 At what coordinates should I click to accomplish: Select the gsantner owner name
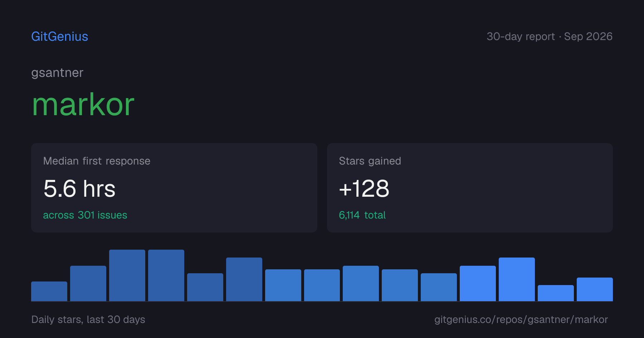pyautogui.click(x=57, y=73)
